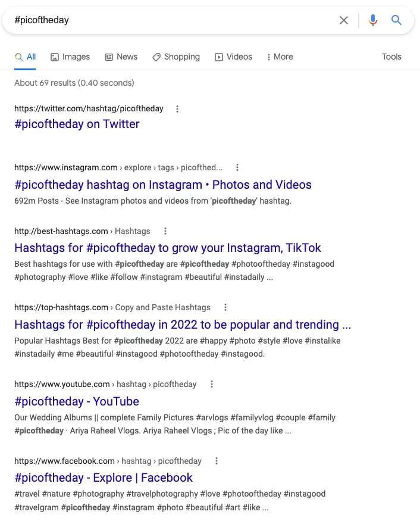
Task: Switch to the Images tab
Action: coord(70,57)
